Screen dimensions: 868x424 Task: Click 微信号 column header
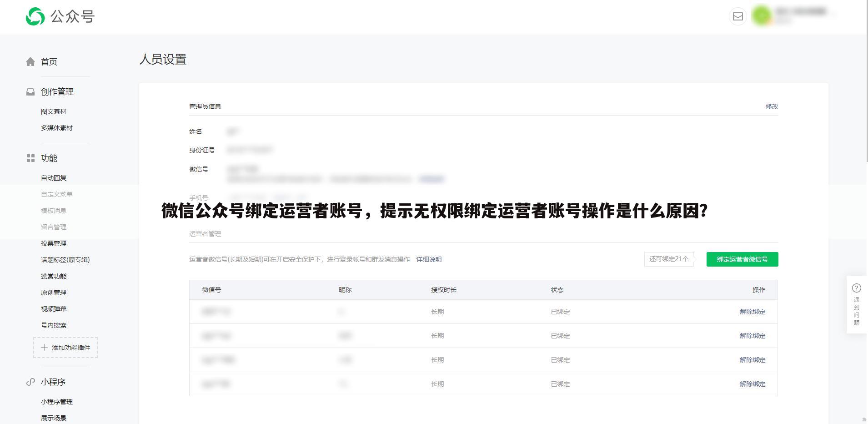[211, 290]
